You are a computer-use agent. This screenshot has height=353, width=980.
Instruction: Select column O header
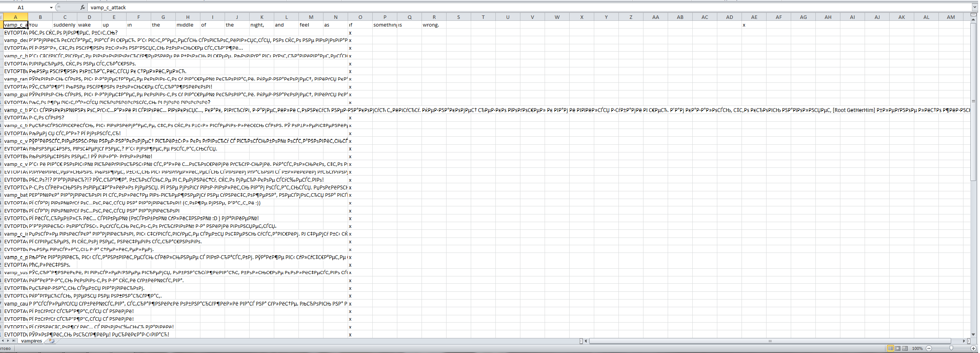[x=360, y=17]
